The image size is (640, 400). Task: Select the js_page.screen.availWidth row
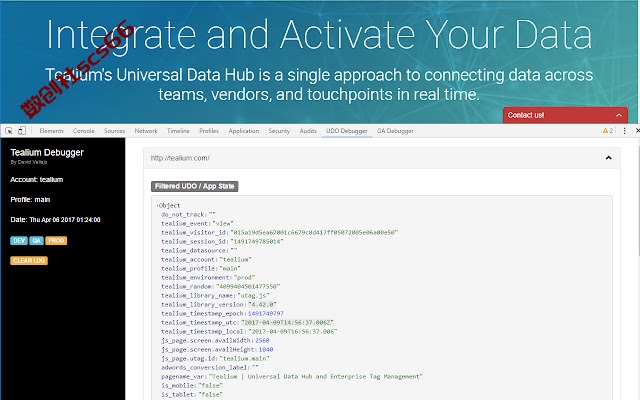(215, 340)
